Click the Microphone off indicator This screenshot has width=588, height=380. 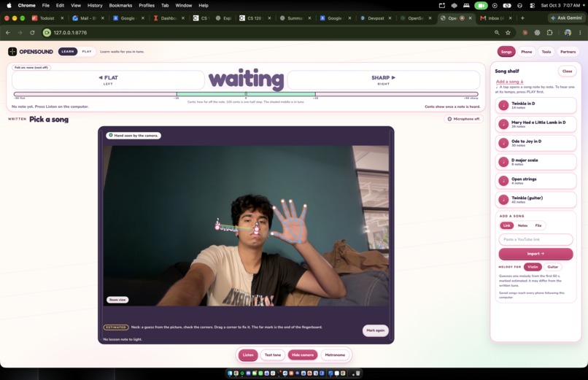click(463, 119)
